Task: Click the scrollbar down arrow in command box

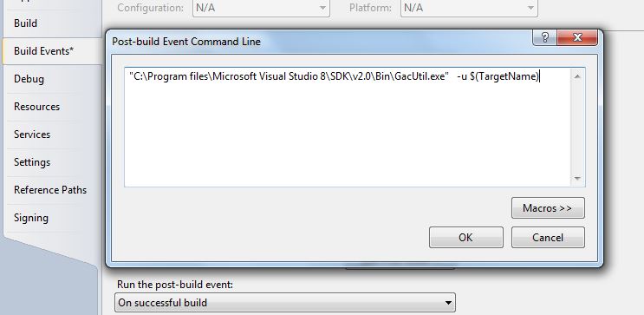Action: [x=577, y=178]
